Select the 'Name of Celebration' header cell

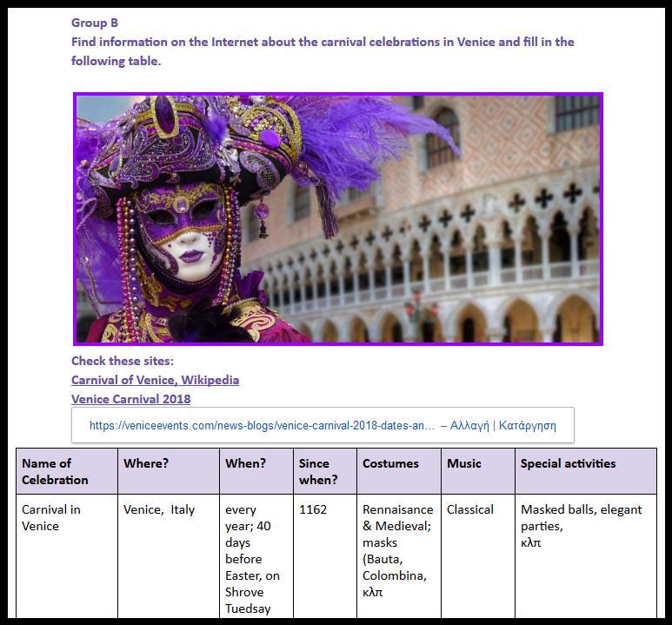pos(67,471)
